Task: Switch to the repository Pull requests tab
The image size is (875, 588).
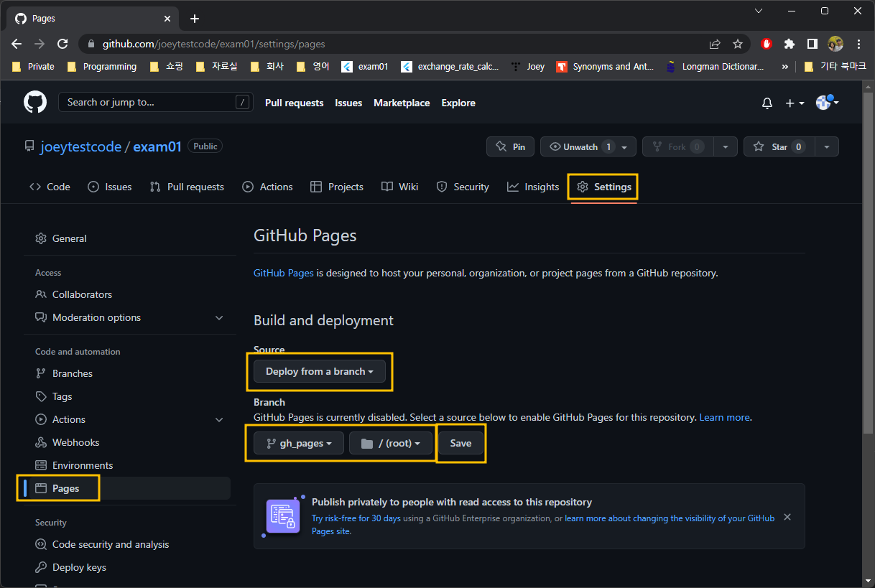Action: [x=187, y=187]
